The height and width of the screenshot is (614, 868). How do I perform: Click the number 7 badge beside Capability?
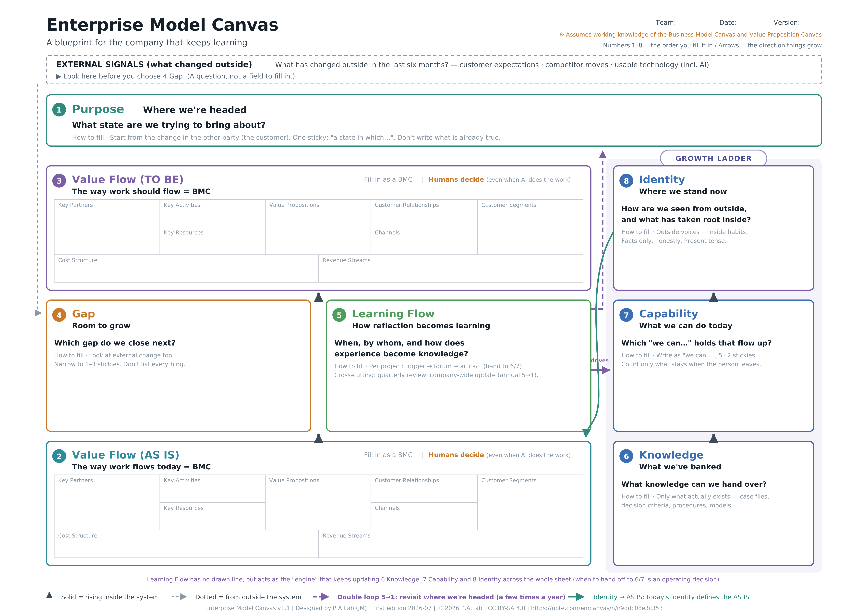[627, 315]
